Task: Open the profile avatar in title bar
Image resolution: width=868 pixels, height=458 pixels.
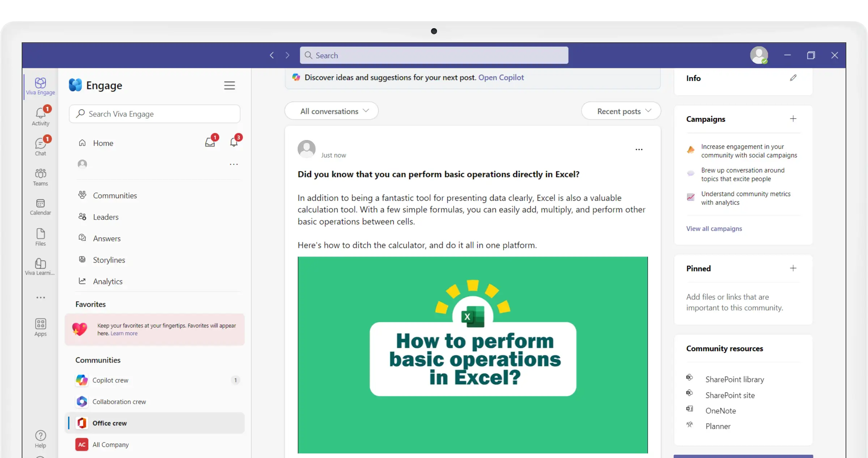Action: point(759,55)
